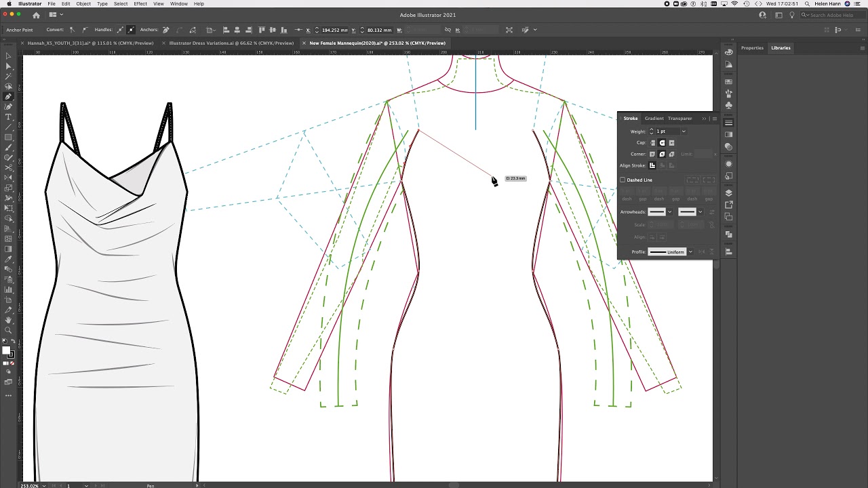Open the end arrowhead dropdown
The width and height of the screenshot is (868, 488).
click(x=701, y=211)
